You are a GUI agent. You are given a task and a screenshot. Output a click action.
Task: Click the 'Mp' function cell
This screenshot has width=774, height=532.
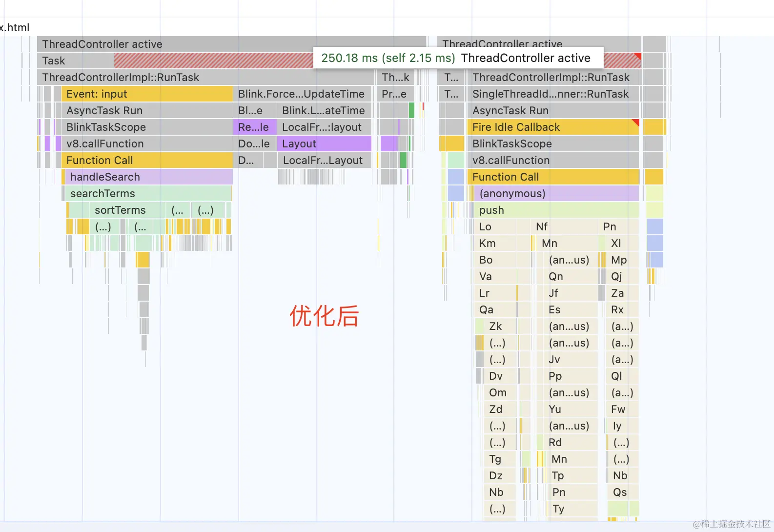tap(622, 260)
